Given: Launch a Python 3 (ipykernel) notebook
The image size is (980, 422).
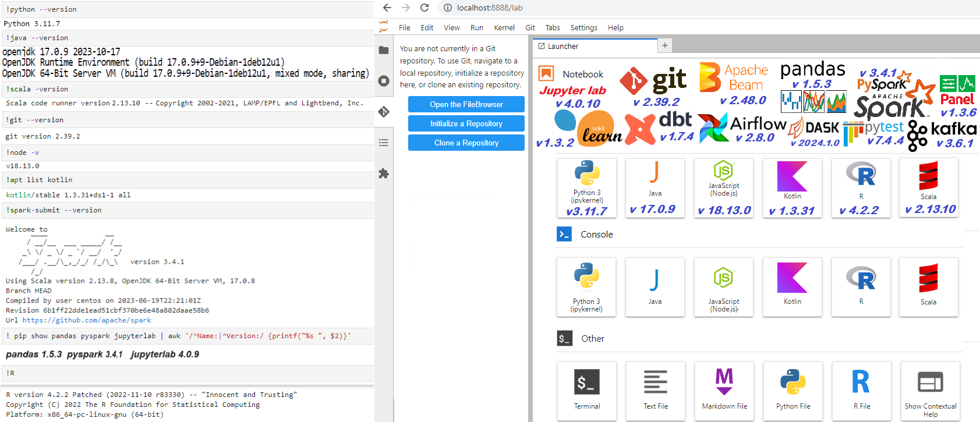Looking at the screenshot, I should pos(587,188).
